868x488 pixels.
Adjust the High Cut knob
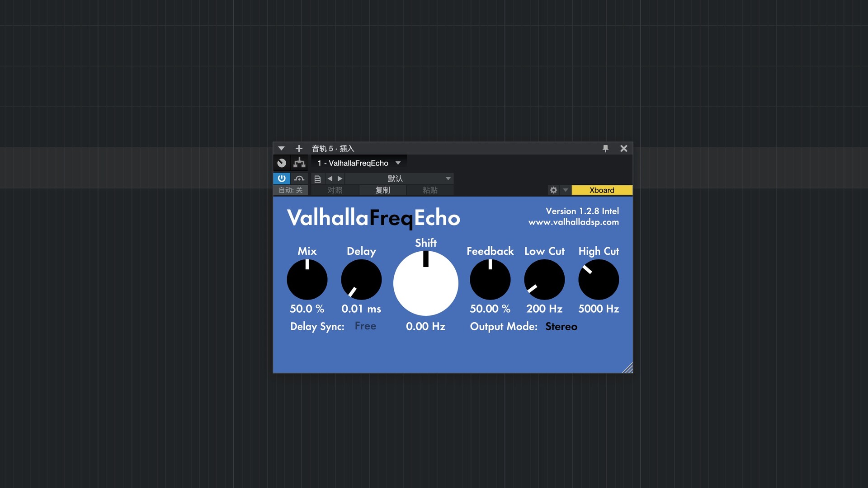pyautogui.click(x=599, y=279)
